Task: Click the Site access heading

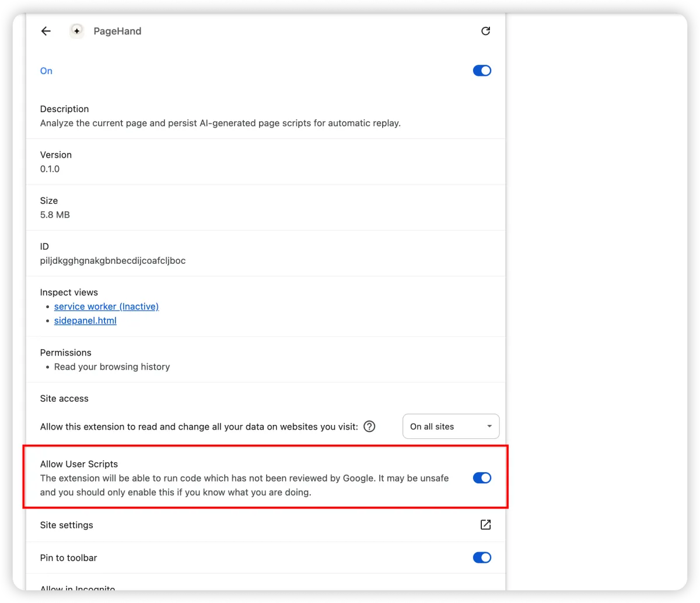Action: 64,398
